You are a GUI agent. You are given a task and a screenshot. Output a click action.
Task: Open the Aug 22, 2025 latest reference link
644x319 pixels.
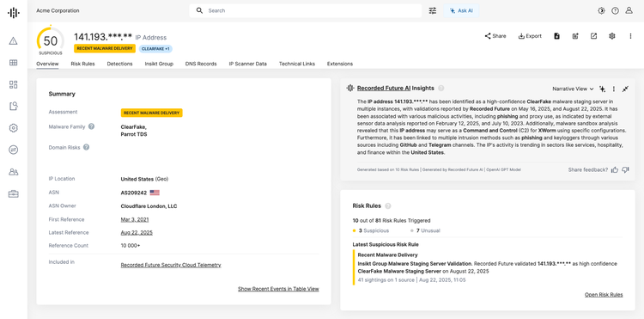(x=137, y=233)
